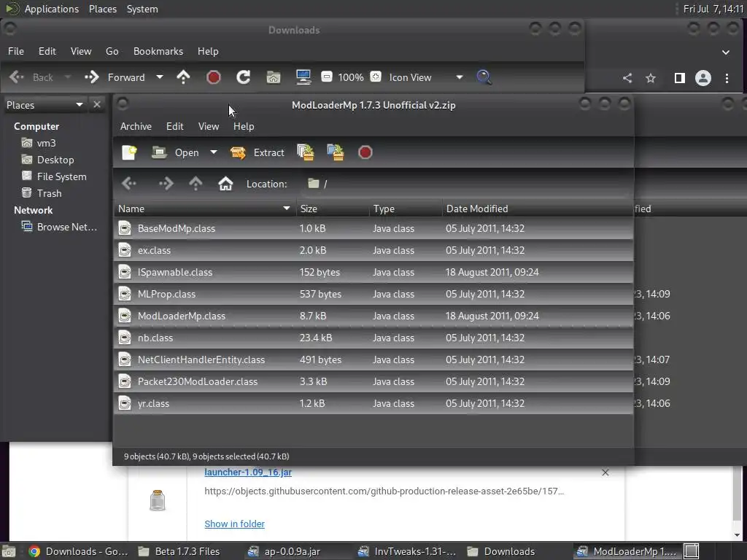Click Java class icon of nb.class
Image resolution: width=747 pixels, height=560 pixels.
click(x=125, y=338)
